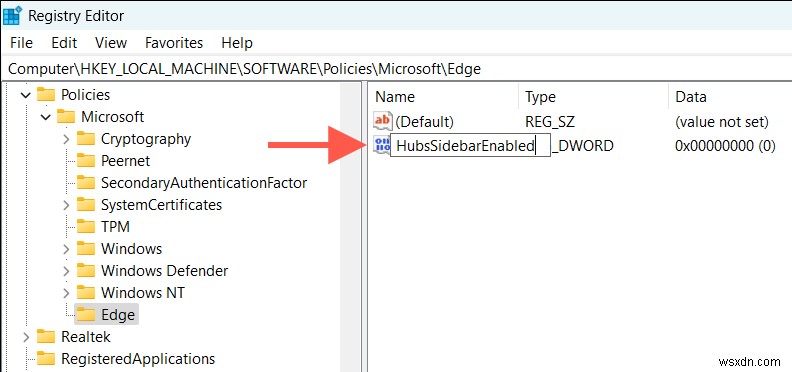The image size is (792, 372).
Task: Expand the Windows NT key
Action: click(66, 293)
